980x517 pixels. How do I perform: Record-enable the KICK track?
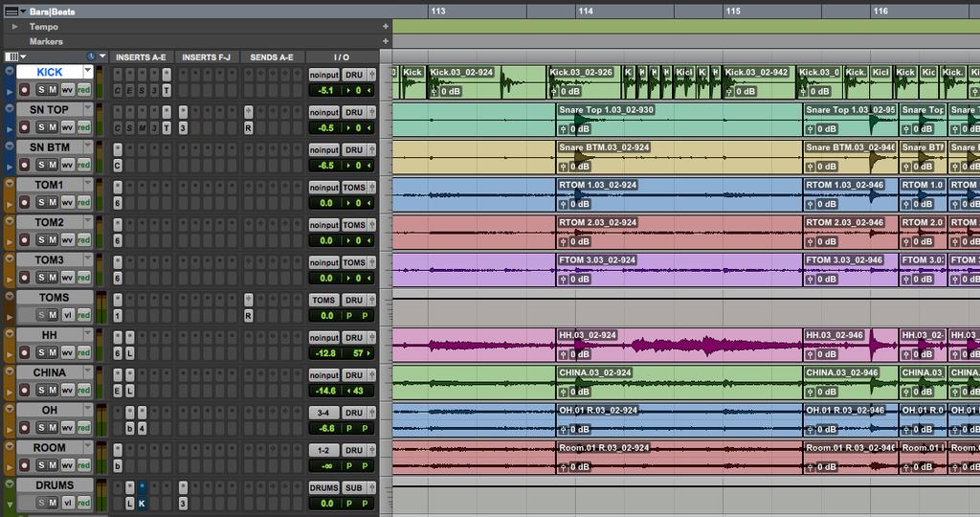(x=24, y=90)
